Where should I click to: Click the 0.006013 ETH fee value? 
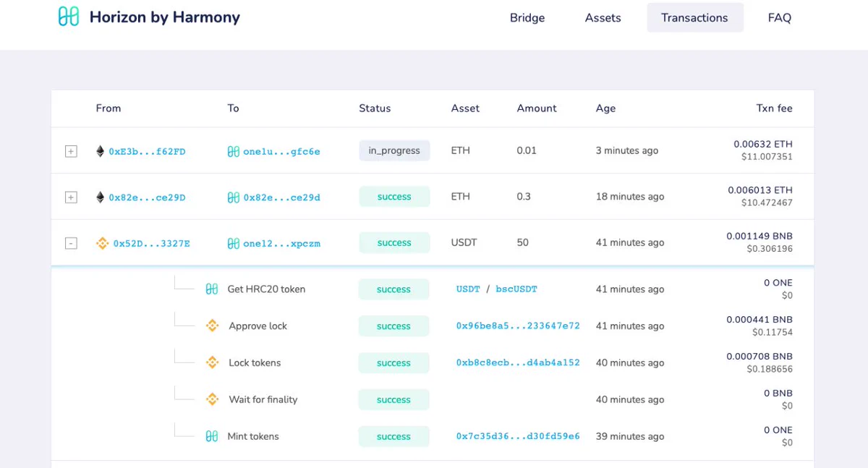tap(760, 190)
